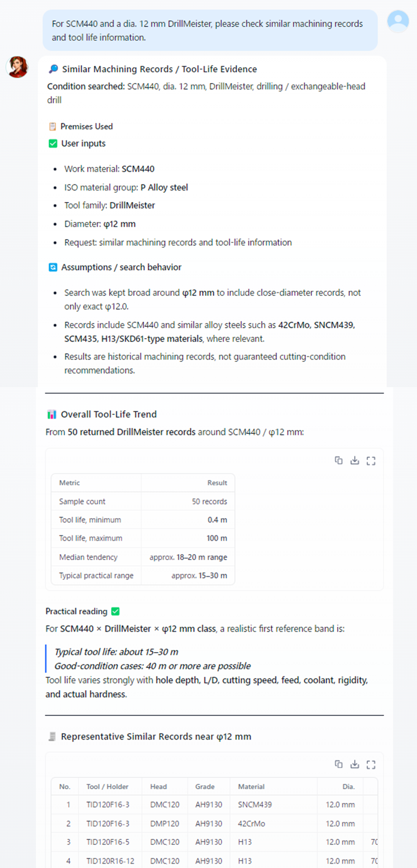
Task: Select row 4 TID120R16-12 record
Action: [x=214, y=861]
